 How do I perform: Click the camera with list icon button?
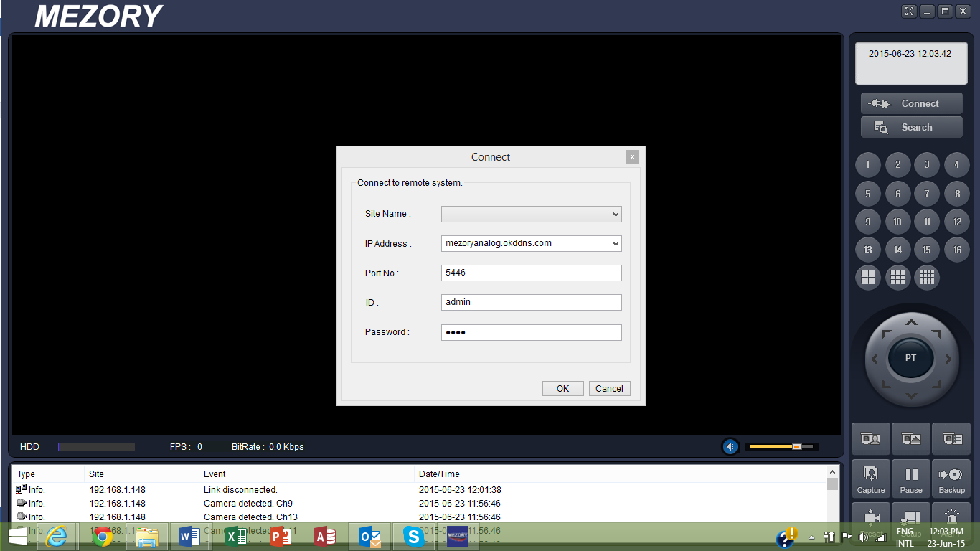(951, 438)
